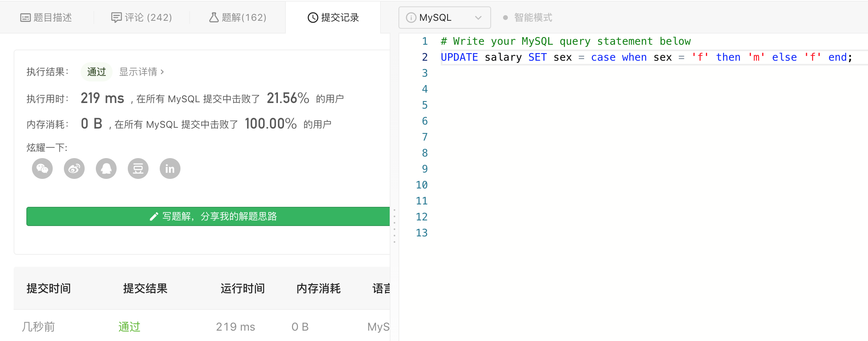The height and width of the screenshot is (341, 868).
Task: Open the 通过 submission result link in table
Action: tap(129, 327)
